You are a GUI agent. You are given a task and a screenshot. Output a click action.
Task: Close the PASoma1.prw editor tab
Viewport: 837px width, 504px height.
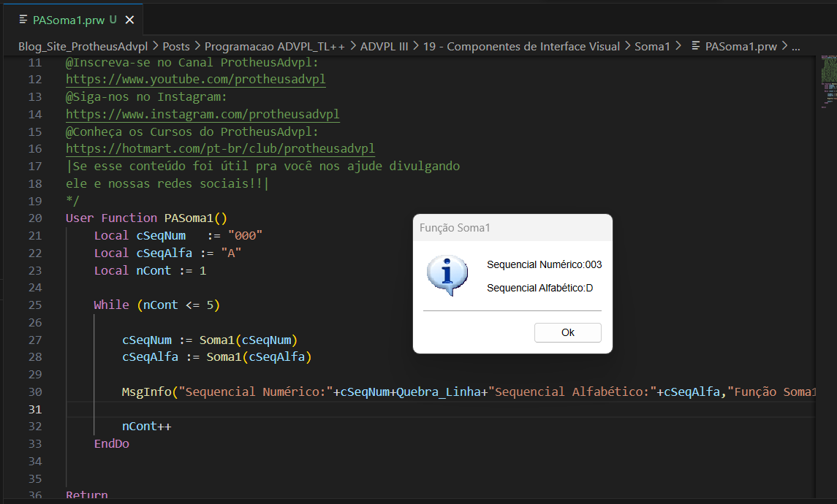[129, 20]
